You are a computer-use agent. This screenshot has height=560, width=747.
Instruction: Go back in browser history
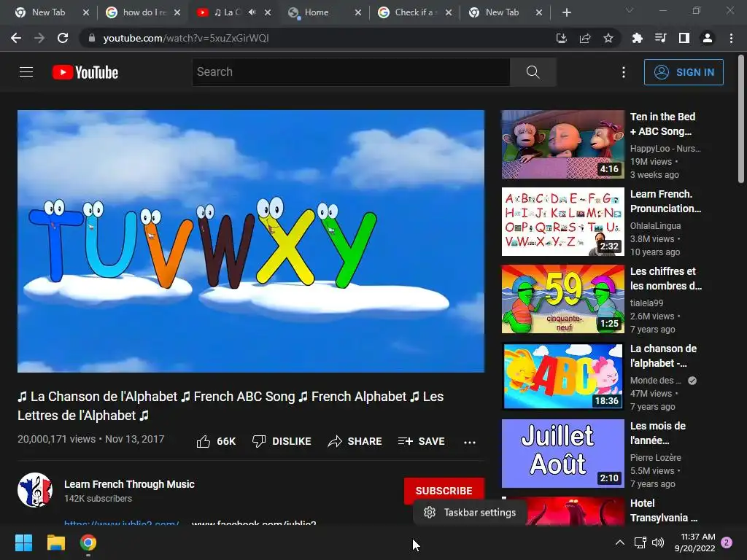(16, 38)
